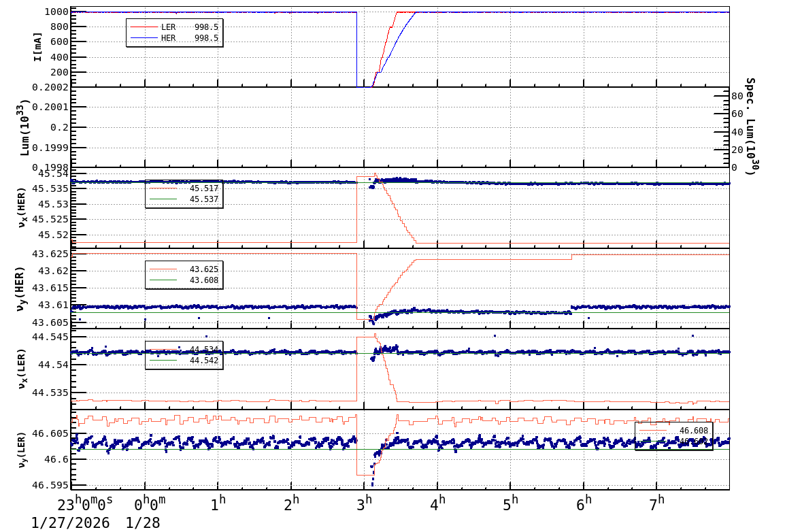Click the red marker beside 46.608 legend entry
The image size is (785, 532).
pyautogui.click(x=653, y=430)
